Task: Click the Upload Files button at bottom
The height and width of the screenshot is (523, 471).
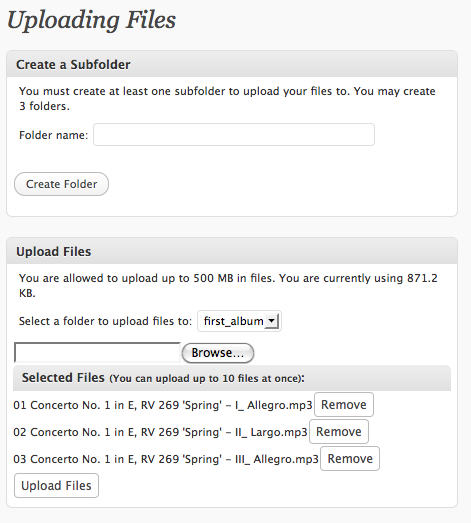Action: (x=56, y=486)
